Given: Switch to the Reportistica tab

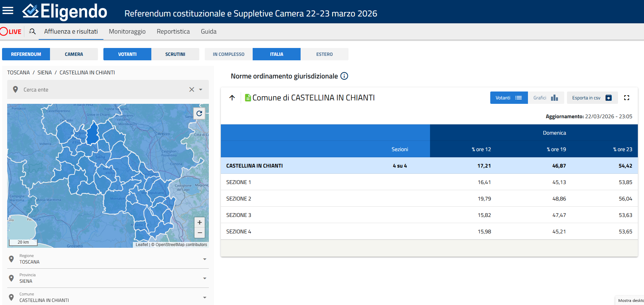Looking at the screenshot, I should click(x=173, y=32).
